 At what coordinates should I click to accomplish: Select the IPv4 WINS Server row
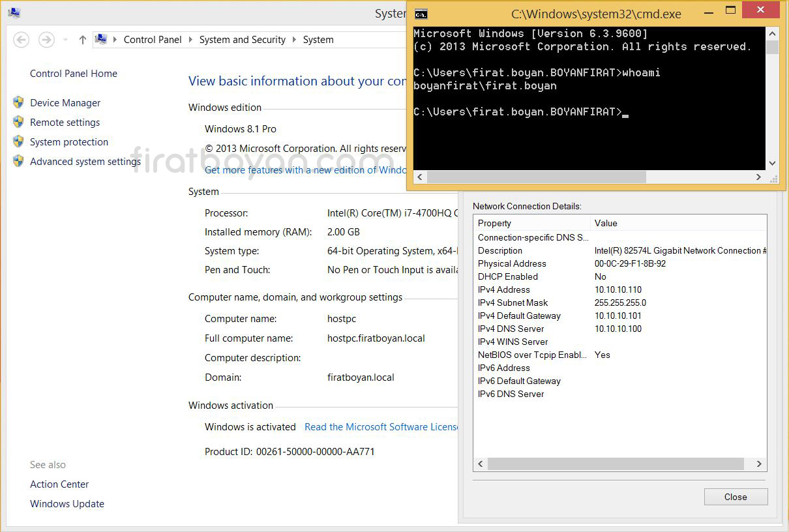(x=620, y=342)
